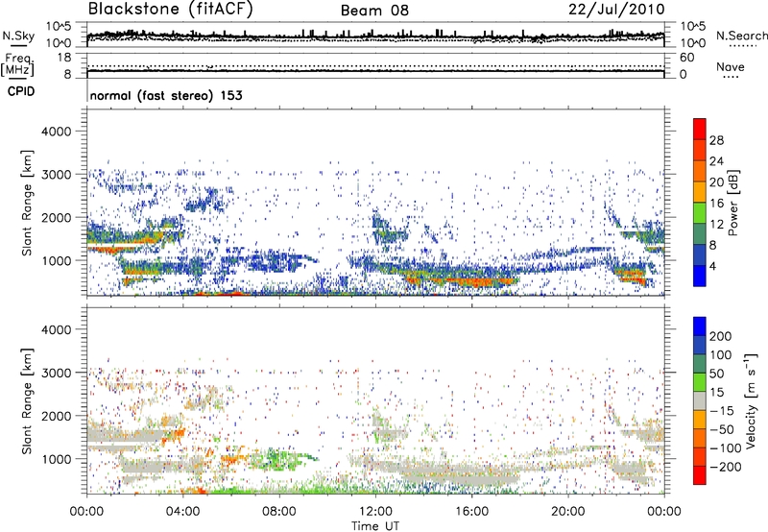
Task: Click the red bottom Velocity colorbar segment
Action: [x=700, y=475]
